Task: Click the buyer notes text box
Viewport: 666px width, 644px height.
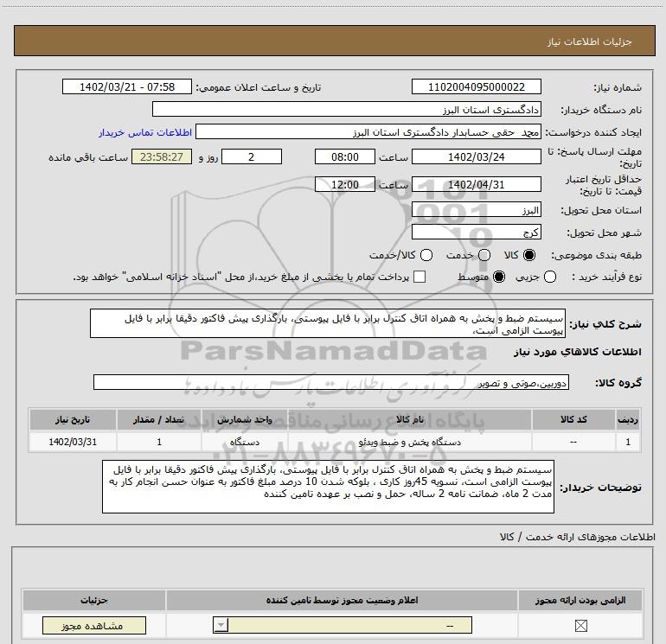Action: point(328,487)
